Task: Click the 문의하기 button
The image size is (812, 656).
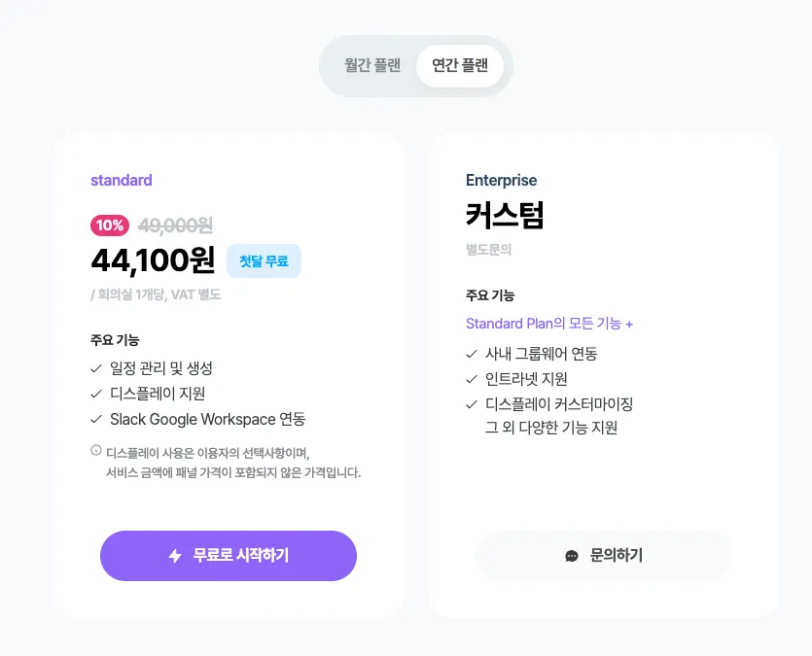Action: point(603,556)
